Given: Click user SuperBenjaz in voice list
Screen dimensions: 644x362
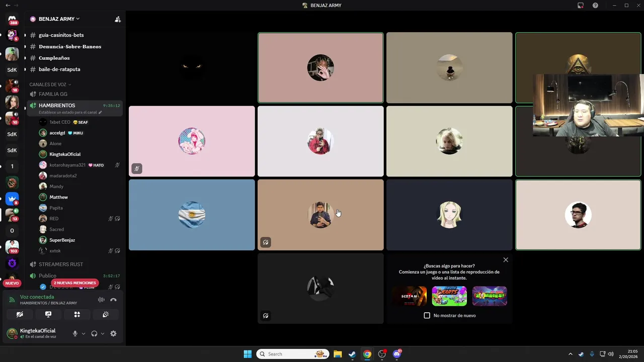Looking at the screenshot, I should [x=79, y=240].
